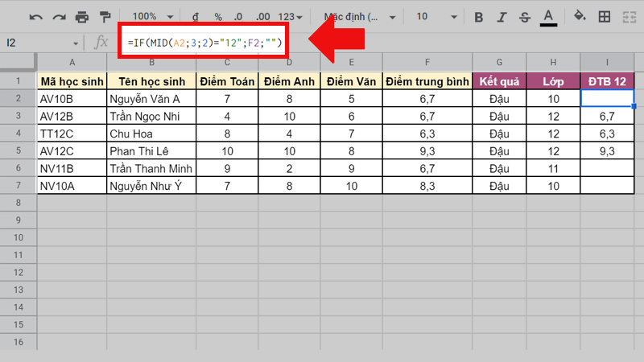Select cell "Trần Ngọc Nhi"

pos(151,116)
